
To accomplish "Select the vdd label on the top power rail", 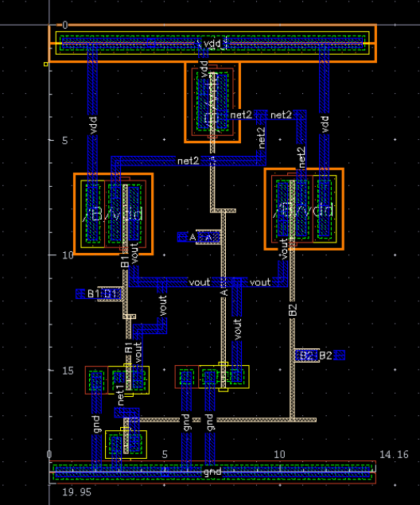I will [x=212, y=44].
